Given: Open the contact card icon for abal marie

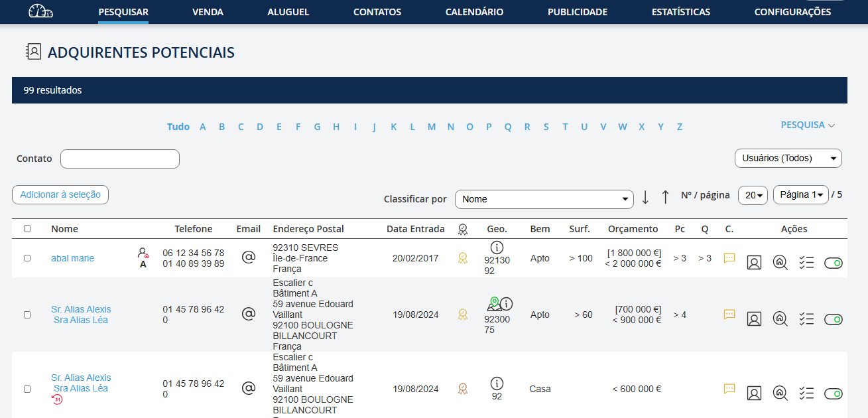Looking at the screenshot, I should 754,263.
